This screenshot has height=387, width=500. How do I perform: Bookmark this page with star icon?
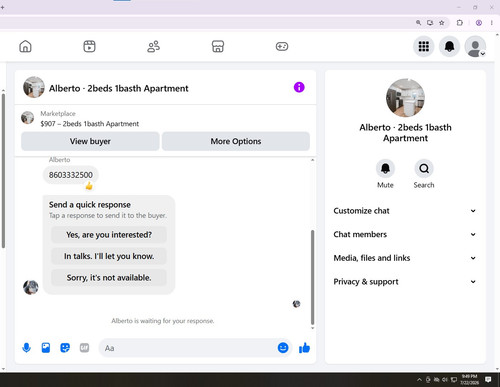[x=442, y=23]
